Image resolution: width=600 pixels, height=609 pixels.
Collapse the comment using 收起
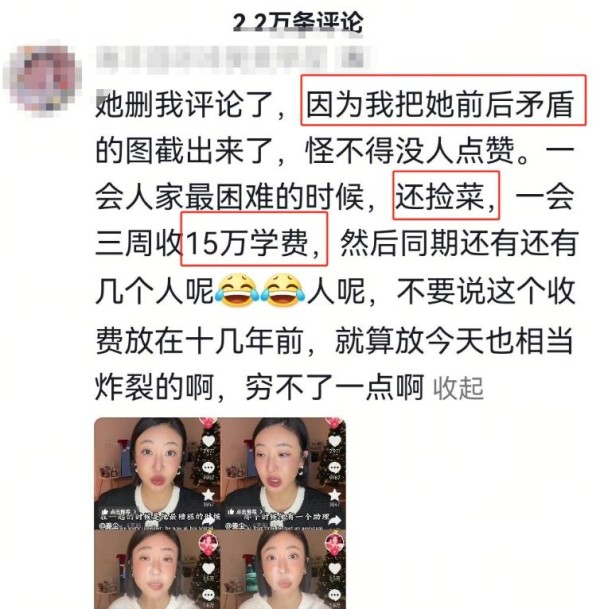[458, 388]
